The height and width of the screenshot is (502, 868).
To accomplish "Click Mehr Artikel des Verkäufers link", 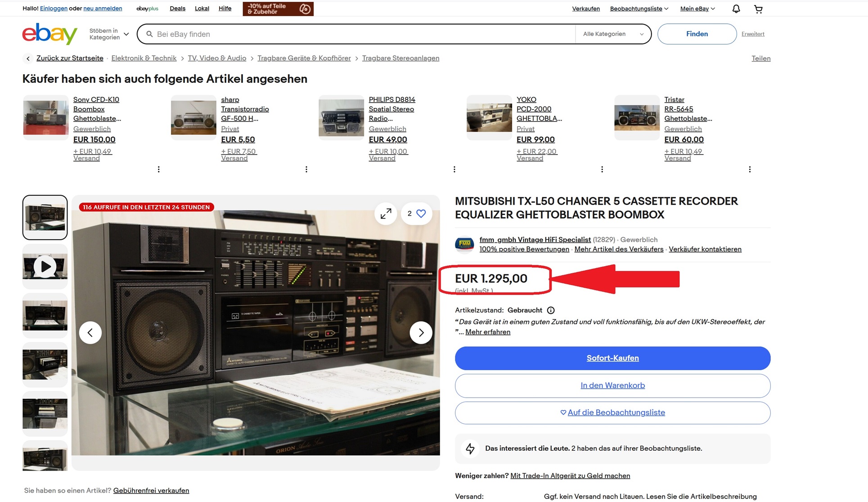I will 619,249.
